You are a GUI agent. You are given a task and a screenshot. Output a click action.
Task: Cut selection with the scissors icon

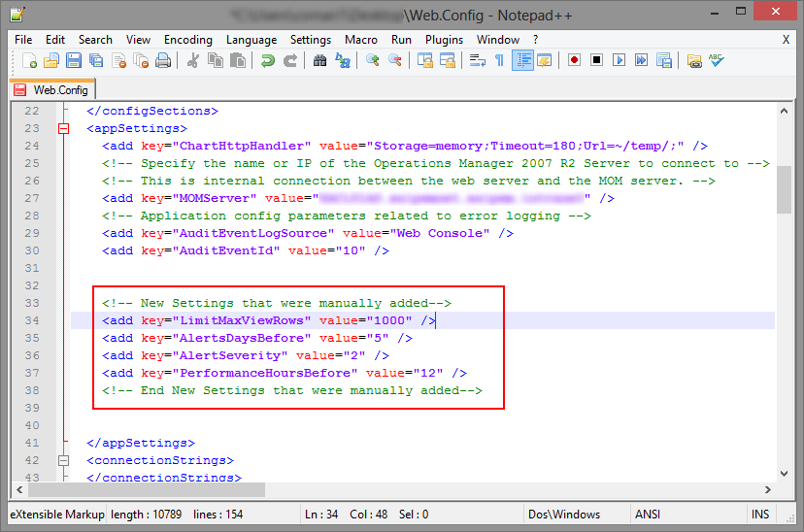[193, 60]
